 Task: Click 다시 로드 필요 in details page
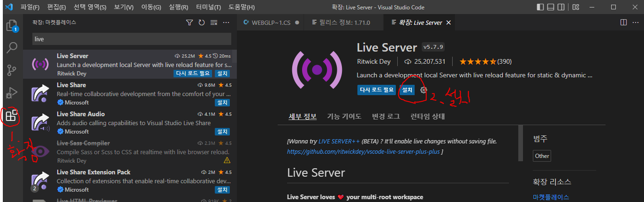tap(377, 90)
